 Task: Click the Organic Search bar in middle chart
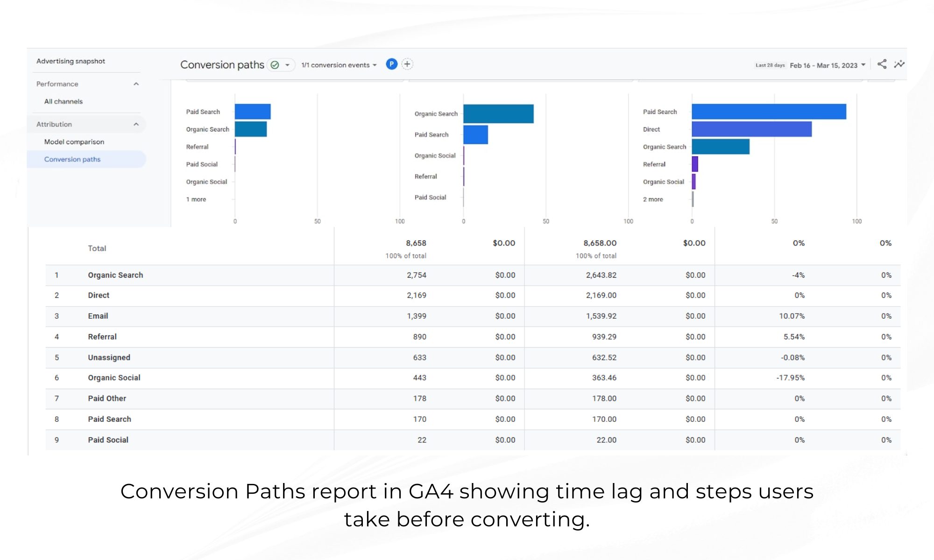(x=498, y=114)
